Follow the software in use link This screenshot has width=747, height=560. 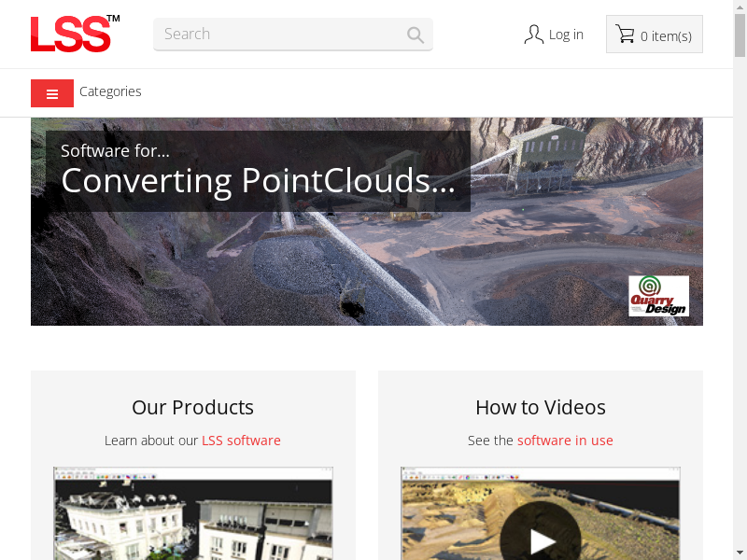coord(565,441)
